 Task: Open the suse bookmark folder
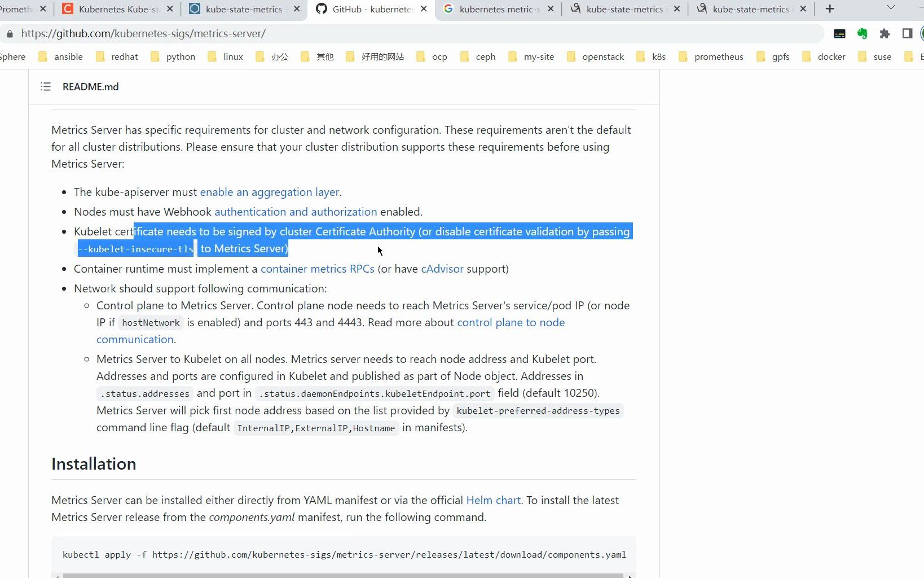coord(875,56)
